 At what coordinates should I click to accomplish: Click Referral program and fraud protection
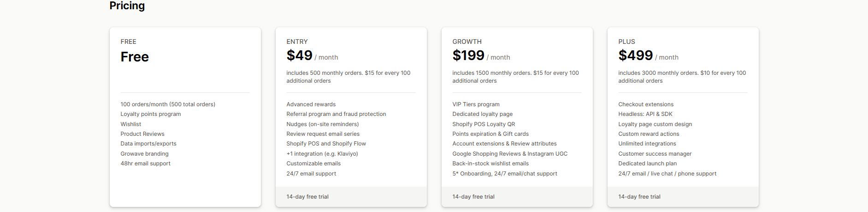[336, 114]
